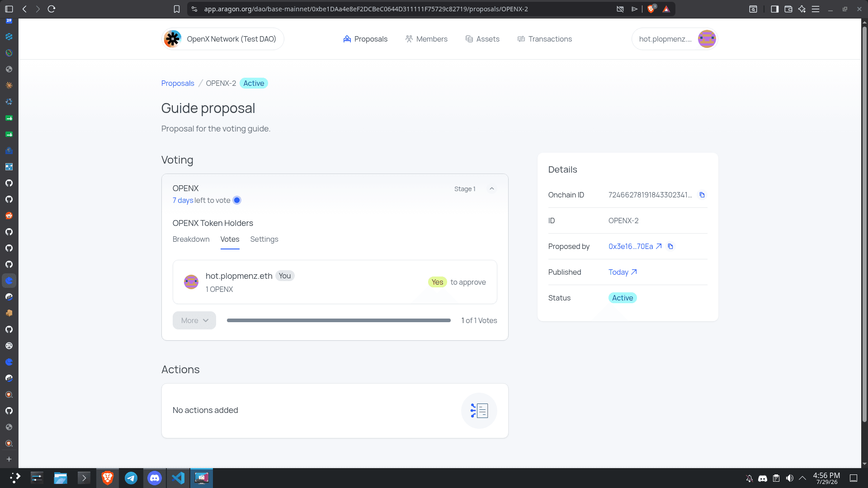Viewport: 868px width, 488px height.
Task: Switch to the Breakdown tab
Action: tap(191, 239)
